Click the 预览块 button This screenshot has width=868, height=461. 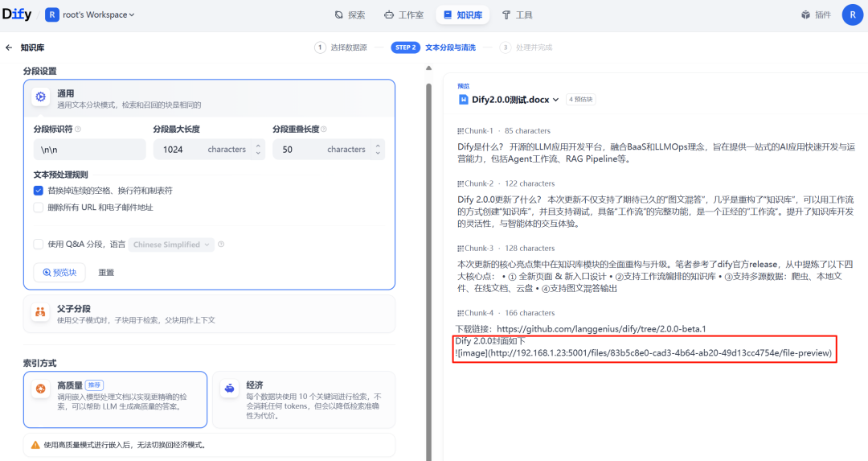pyautogui.click(x=59, y=272)
